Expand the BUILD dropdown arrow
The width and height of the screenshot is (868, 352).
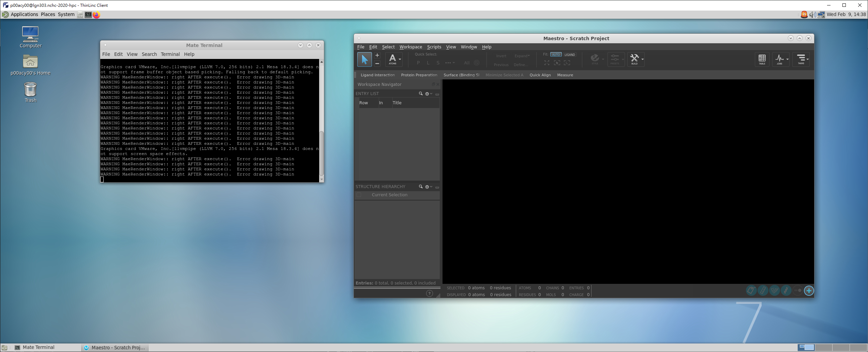[x=642, y=59]
